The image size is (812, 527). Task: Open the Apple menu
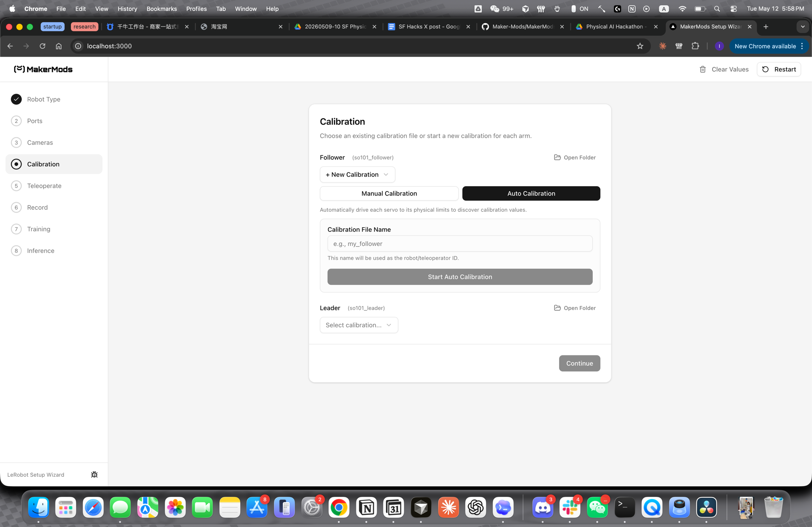pyautogui.click(x=12, y=9)
